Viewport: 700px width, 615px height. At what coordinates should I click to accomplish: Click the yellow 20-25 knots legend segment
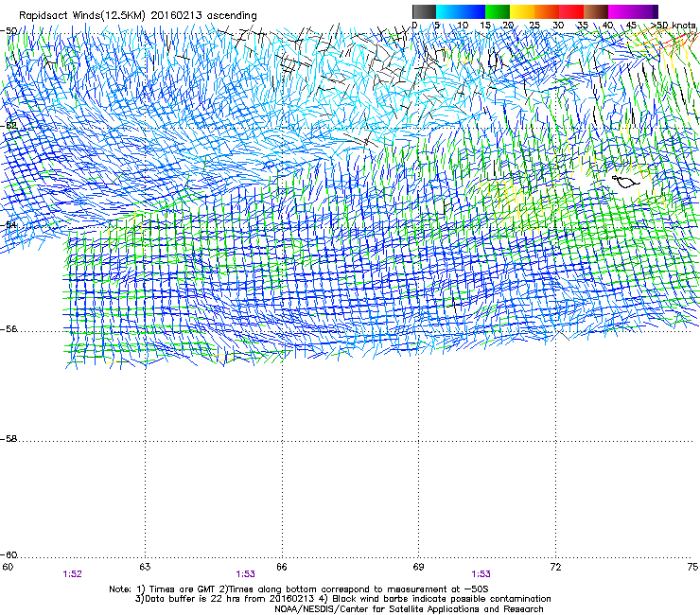522,11
